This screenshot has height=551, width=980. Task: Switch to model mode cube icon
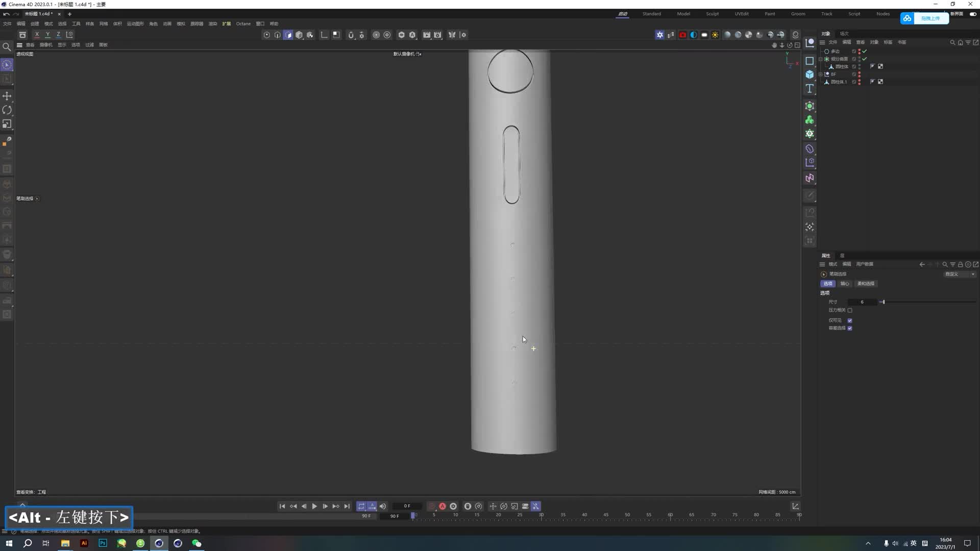point(299,35)
